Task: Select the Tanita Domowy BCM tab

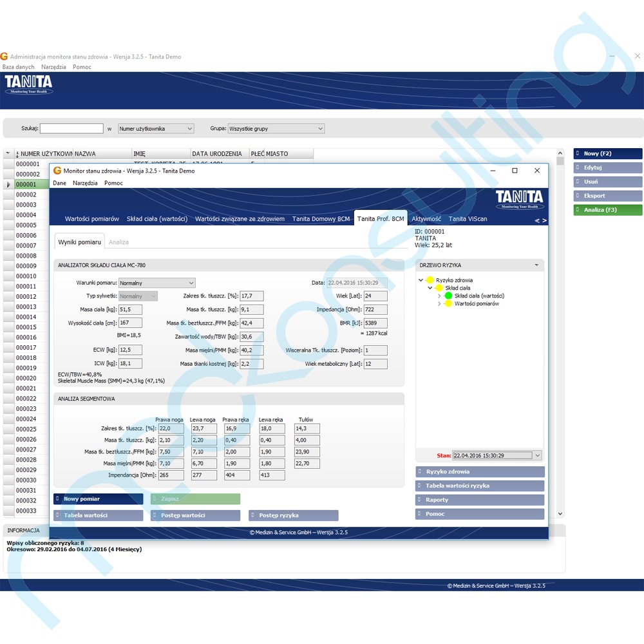Action: 321,219
